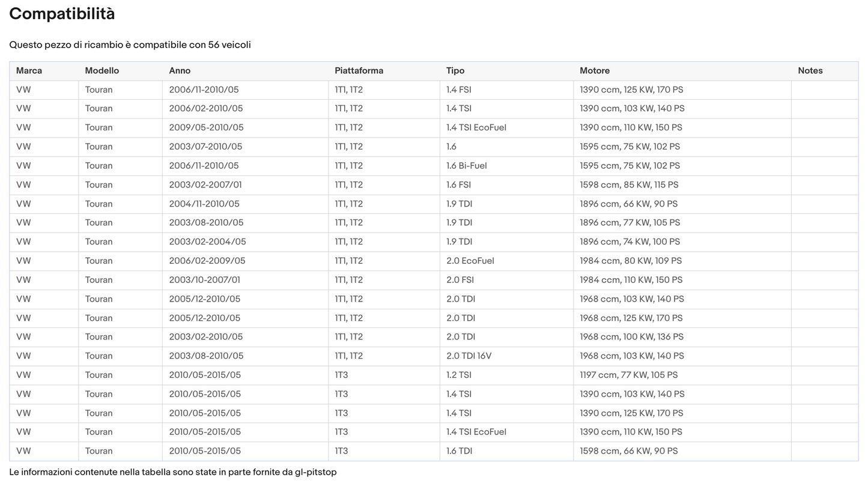Click engine '1896 ccm, 74 KW, 100 PS'
The height and width of the screenshot is (486, 868).
pos(630,242)
